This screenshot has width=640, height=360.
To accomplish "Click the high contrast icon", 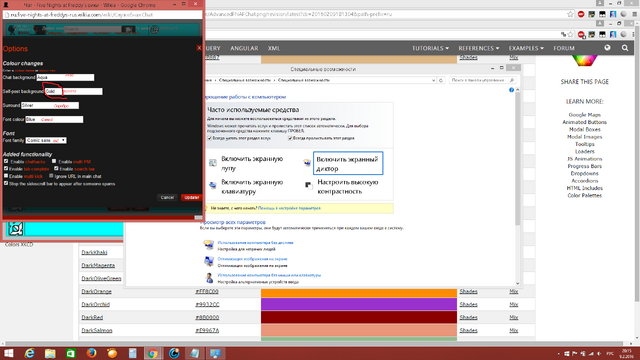I will click(x=309, y=186).
